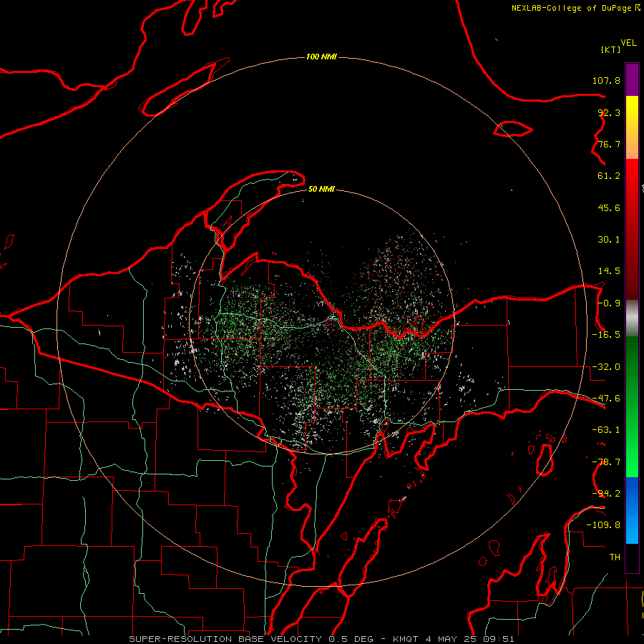This screenshot has height=644, width=644.
Task: Click the -109.8 velocity scale value
Action: tap(603, 525)
